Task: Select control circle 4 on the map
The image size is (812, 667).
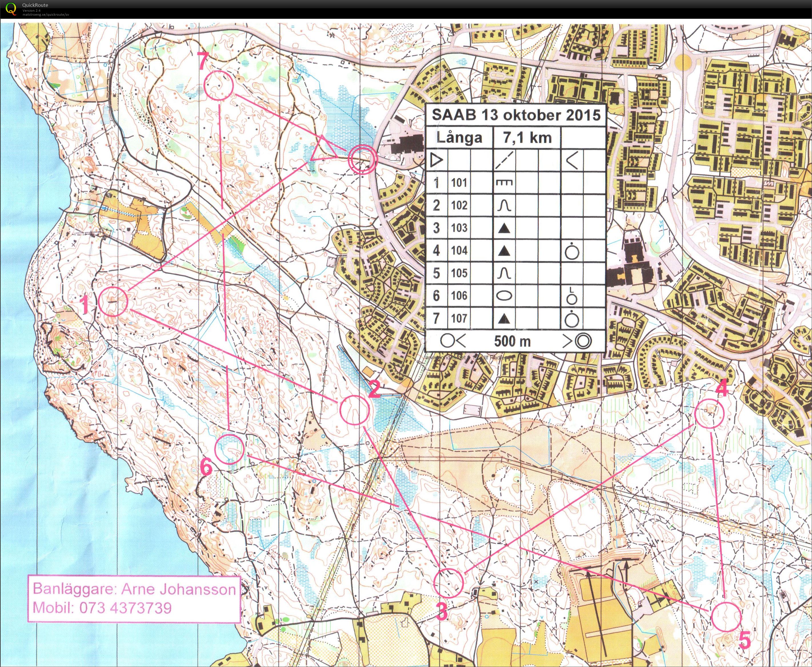Action: (710, 414)
